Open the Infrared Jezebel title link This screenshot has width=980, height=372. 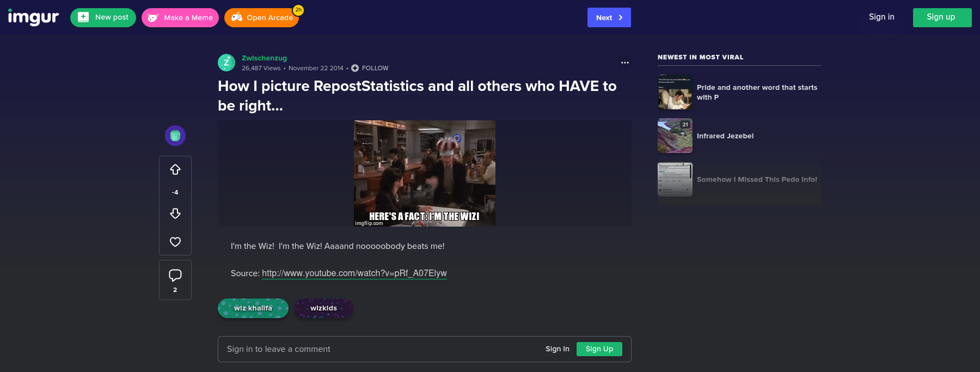click(x=725, y=136)
